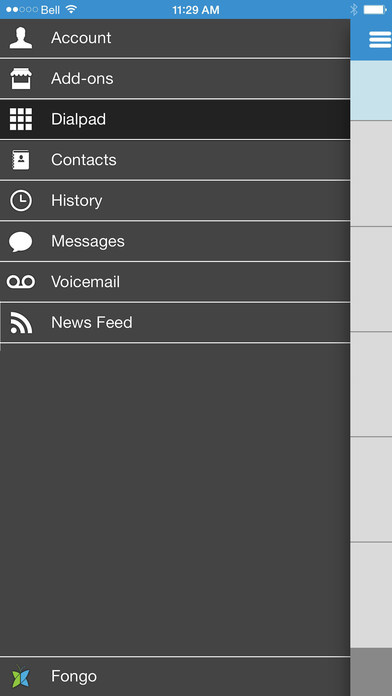Select the Messages menu label
Image resolution: width=392 pixels, height=696 pixels.
tap(88, 241)
